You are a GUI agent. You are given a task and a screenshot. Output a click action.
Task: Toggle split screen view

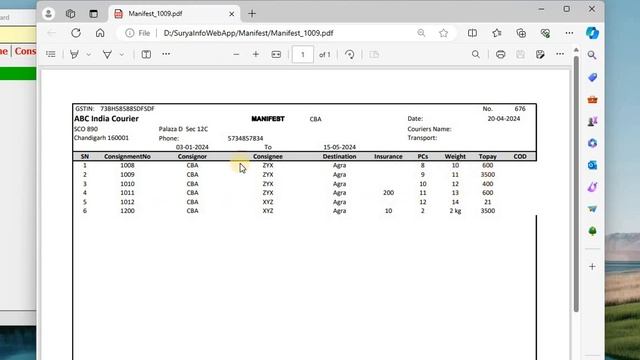[472, 33]
